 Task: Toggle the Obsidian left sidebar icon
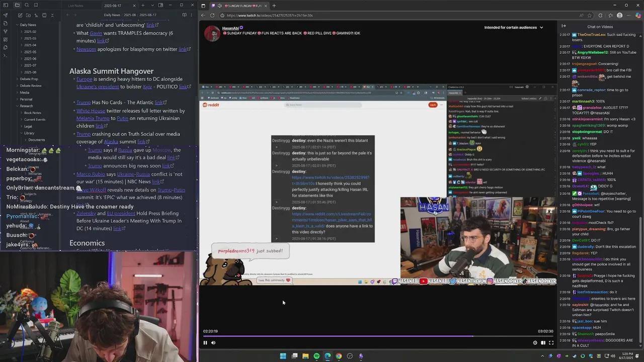6,5
